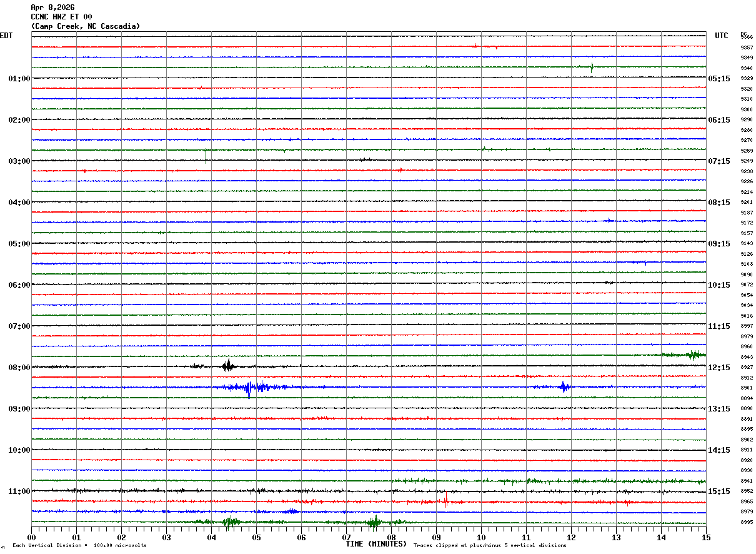The image size is (756, 554).
Task: Click the DC offset value 9201
Action: click(x=747, y=203)
